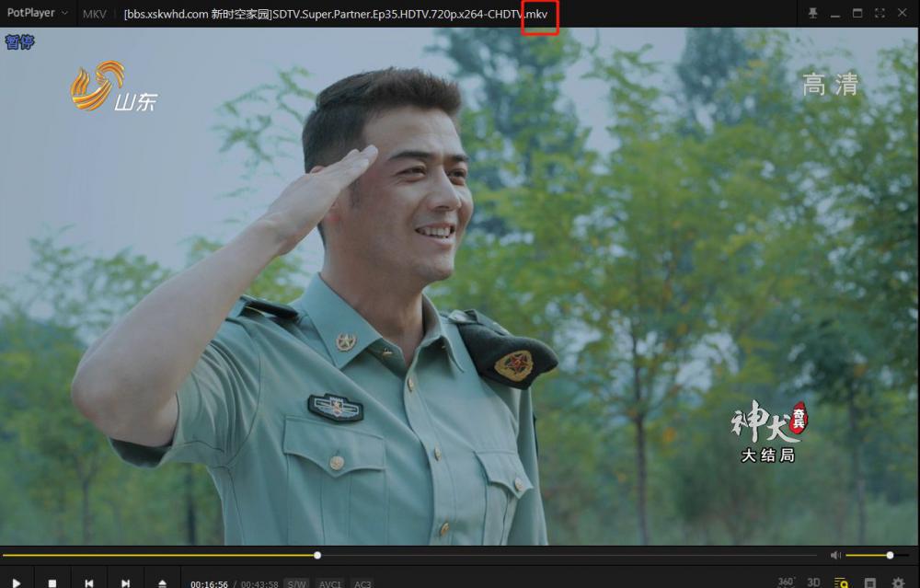Screen dimensions: 920x588
Task: Pin the player window always on top
Action: (812, 13)
